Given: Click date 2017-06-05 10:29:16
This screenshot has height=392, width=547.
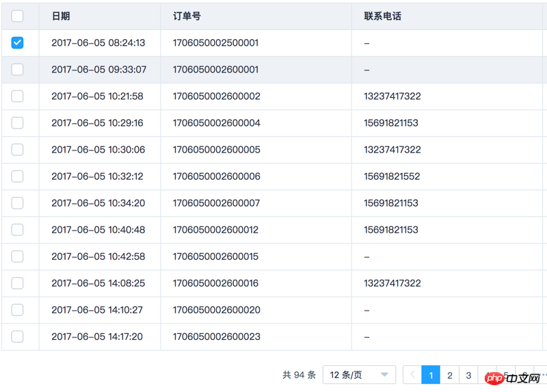Looking at the screenshot, I should point(97,123).
